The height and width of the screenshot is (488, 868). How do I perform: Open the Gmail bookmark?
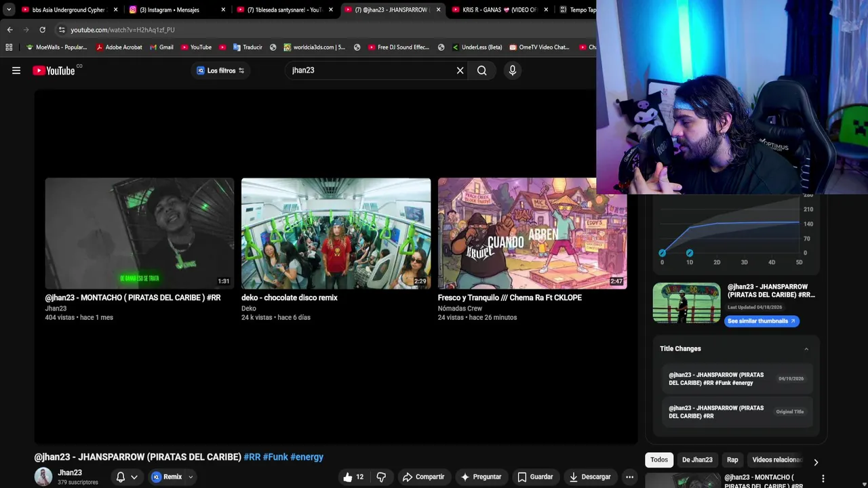(x=161, y=47)
